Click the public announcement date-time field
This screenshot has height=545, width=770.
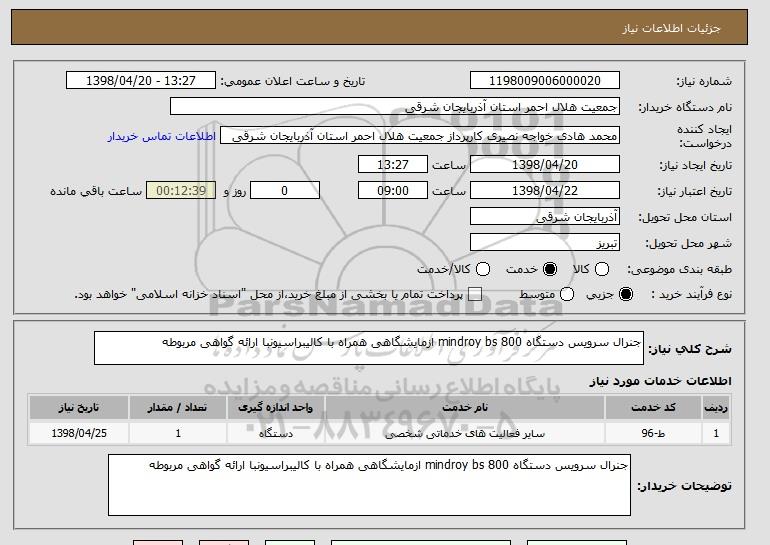141,81
